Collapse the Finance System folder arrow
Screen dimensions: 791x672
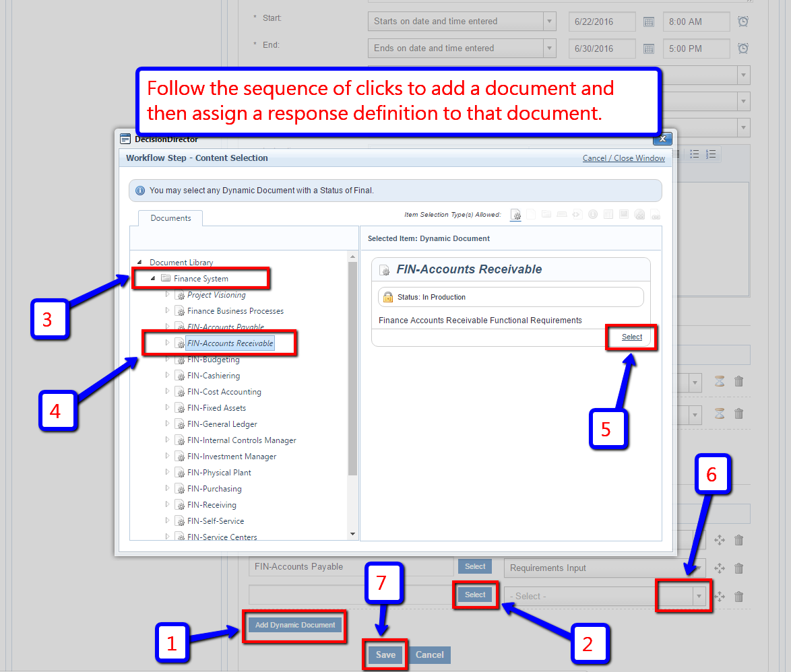(x=153, y=278)
